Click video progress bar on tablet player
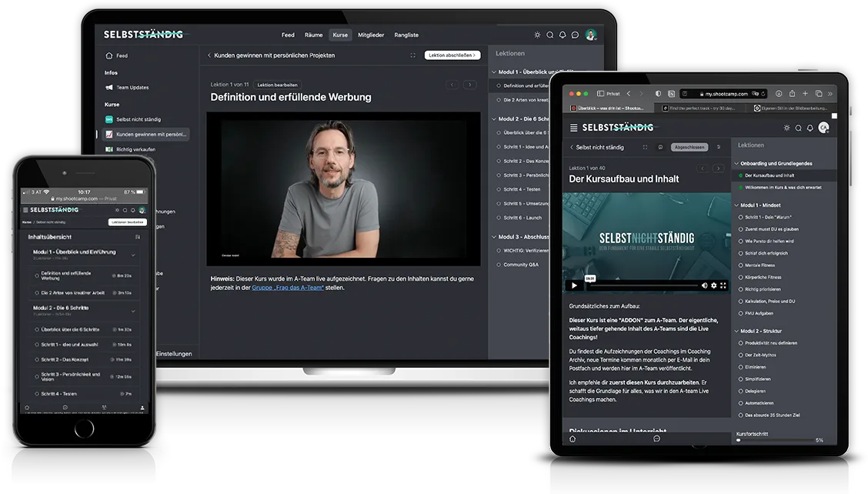Image resolution: width=868 pixels, height=494 pixels. [x=645, y=285]
